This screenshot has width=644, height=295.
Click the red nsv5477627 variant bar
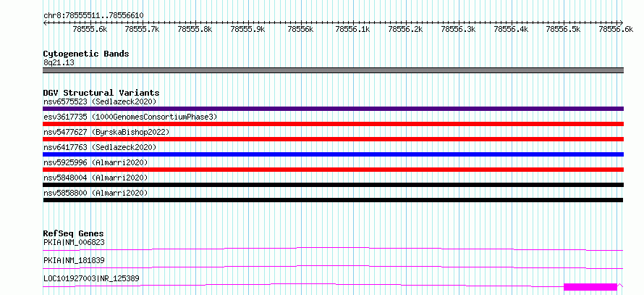(x=333, y=139)
